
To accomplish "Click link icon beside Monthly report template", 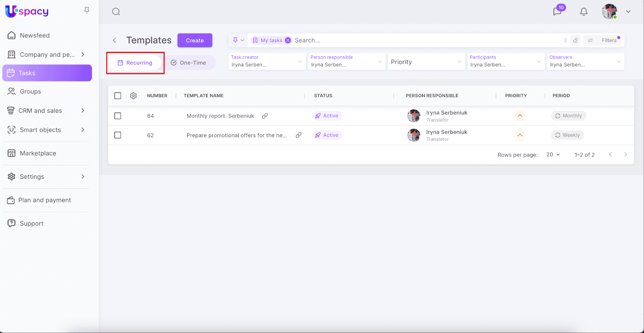I will (265, 116).
